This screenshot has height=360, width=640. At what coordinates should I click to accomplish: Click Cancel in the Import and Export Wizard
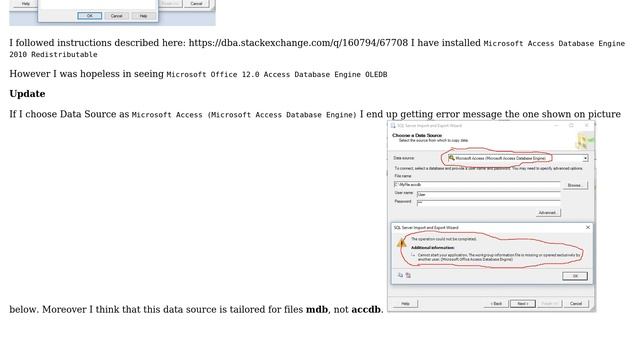pyautogui.click(x=576, y=304)
